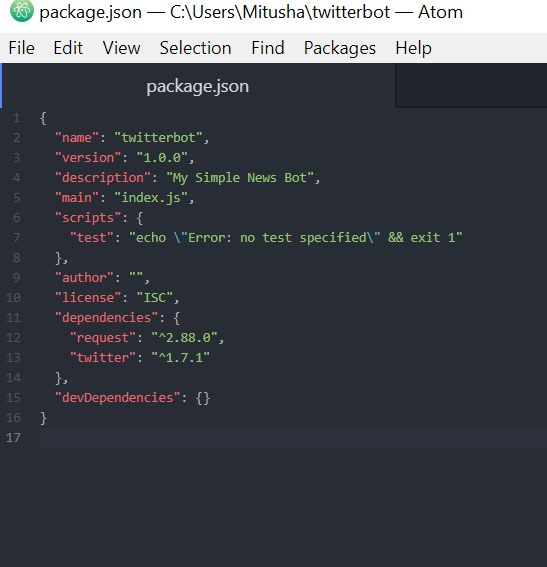This screenshot has height=567, width=547.
Task: Open the Edit menu
Action: coord(68,48)
